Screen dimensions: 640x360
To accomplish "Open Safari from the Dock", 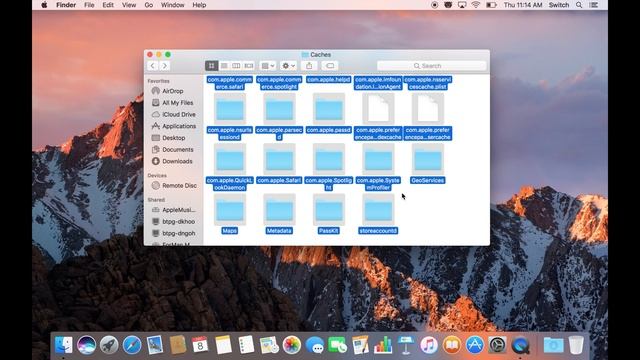I will click(132, 345).
